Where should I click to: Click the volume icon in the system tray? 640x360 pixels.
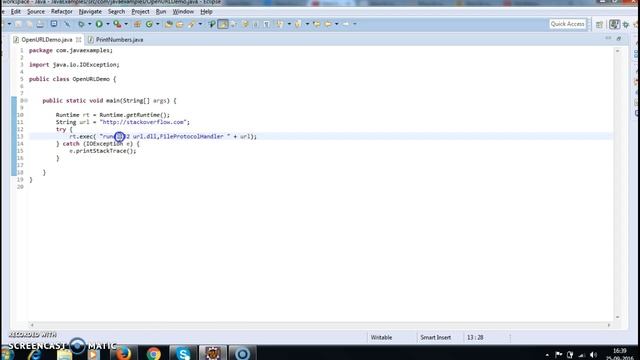tap(593, 355)
